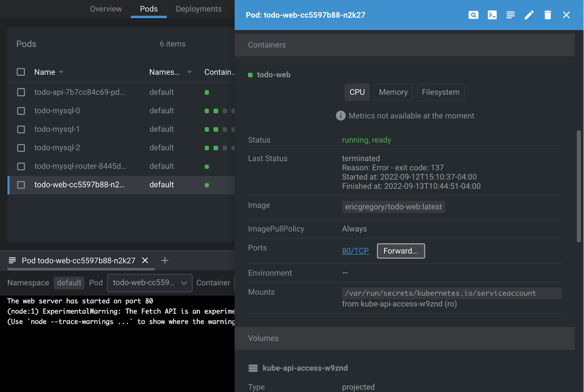Toggle the select-all pods checkbox
The image size is (584, 392).
coord(21,72)
